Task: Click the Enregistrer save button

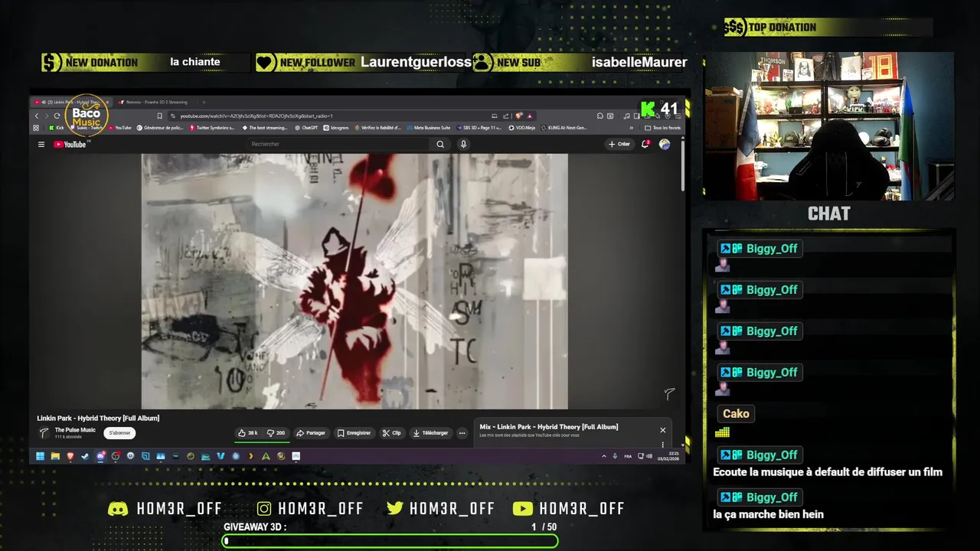Action: tap(354, 433)
